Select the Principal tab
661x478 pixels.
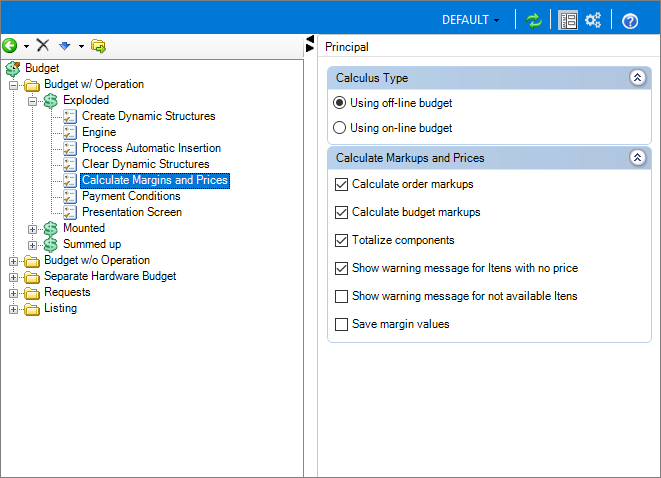(347, 47)
